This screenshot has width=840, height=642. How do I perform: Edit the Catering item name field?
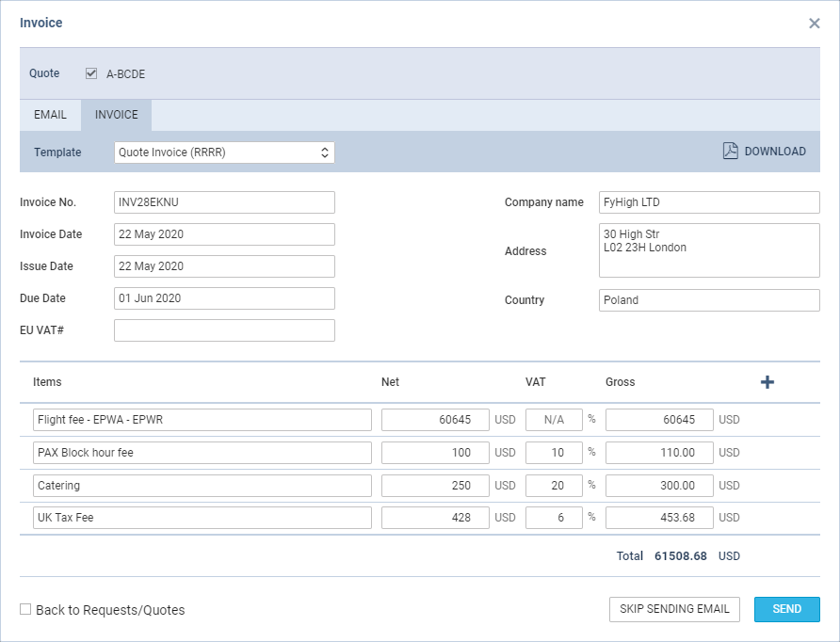click(x=202, y=486)
